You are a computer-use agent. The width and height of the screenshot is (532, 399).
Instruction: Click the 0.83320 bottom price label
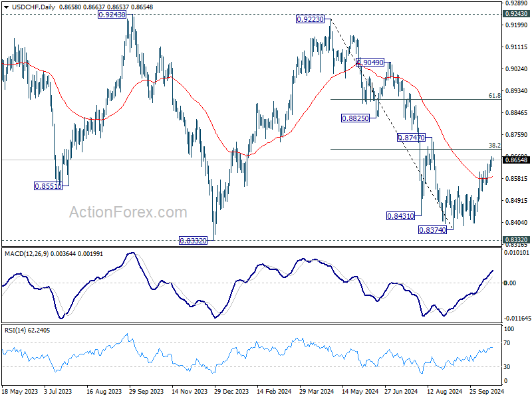pyautogui.click(x=193, y=241)
